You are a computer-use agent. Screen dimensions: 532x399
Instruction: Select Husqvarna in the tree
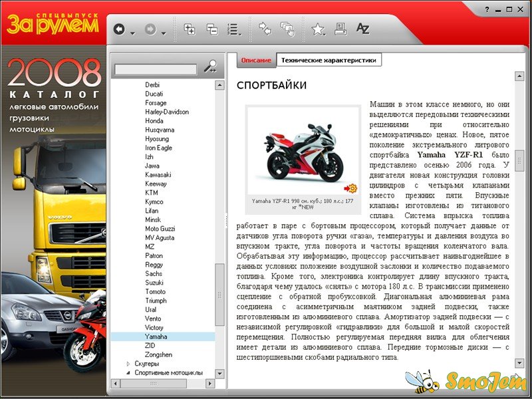coord(160,130)
